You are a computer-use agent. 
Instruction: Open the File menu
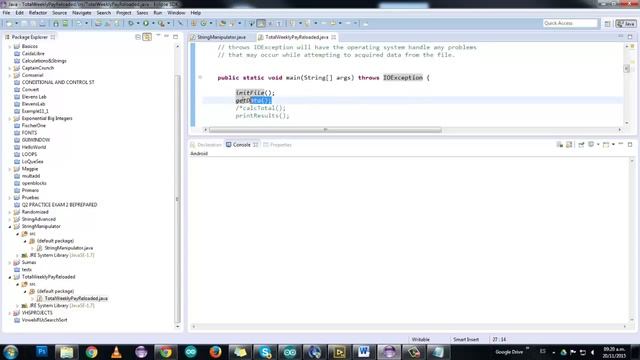pos(7,13)
